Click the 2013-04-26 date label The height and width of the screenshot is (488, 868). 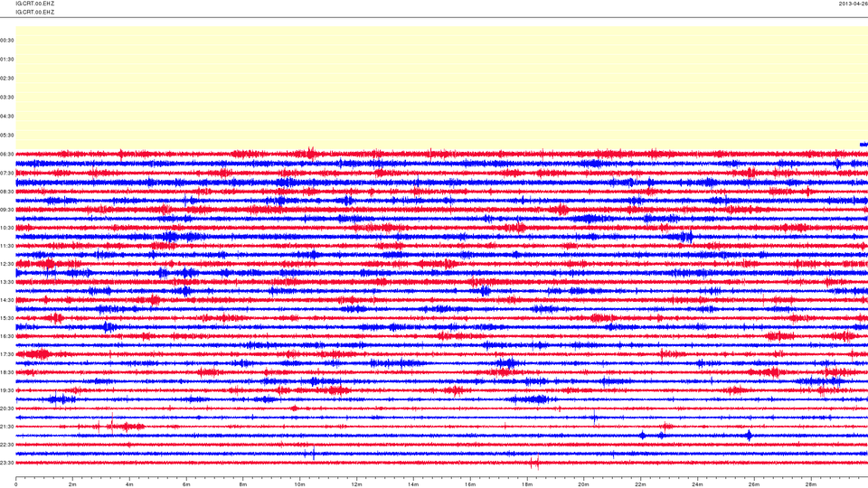click(x=853, y=4)
